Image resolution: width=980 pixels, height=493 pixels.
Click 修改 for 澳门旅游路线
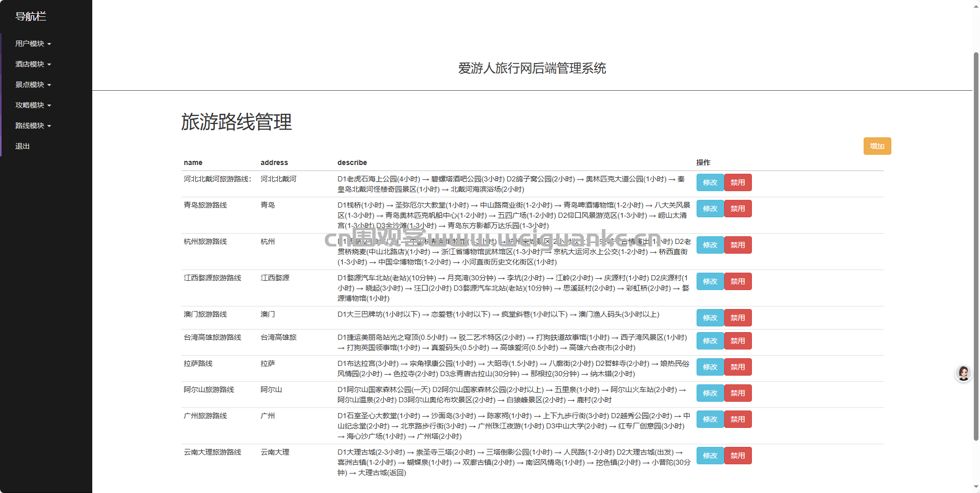tap(710, 318)
